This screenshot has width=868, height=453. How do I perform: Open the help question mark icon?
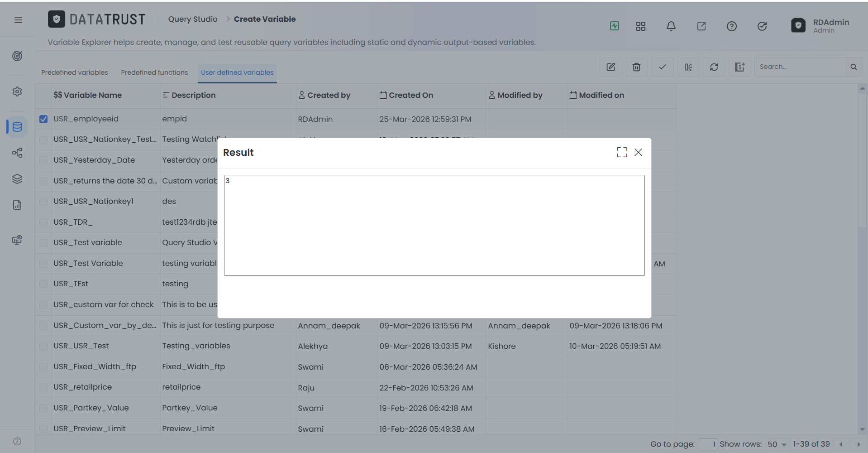731,26
